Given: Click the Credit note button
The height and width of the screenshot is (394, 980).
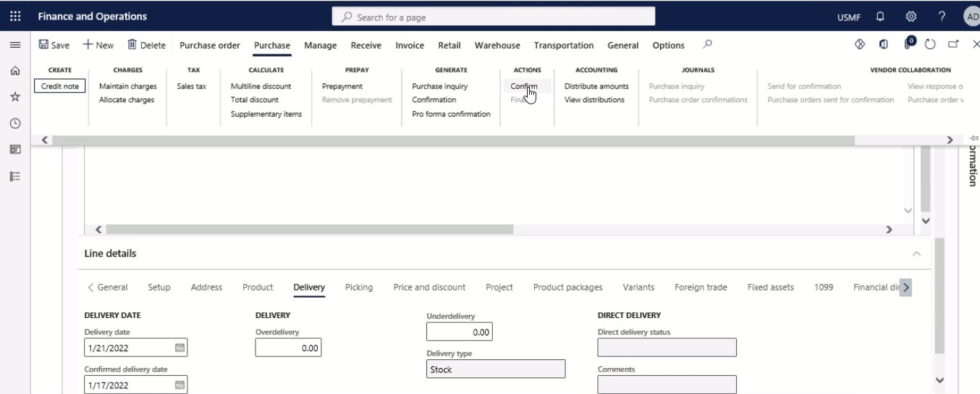Looking at the screenshot, I should click(x=60, y=86).
